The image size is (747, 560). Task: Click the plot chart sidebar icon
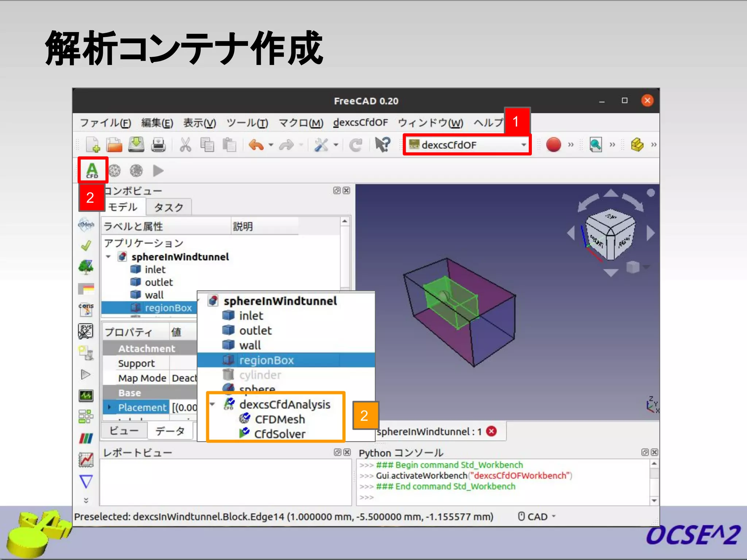86,460
